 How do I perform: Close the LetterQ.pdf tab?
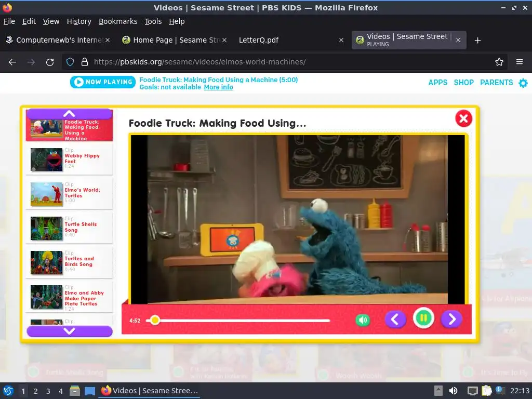pyautogui.click(x=341, y=40)
